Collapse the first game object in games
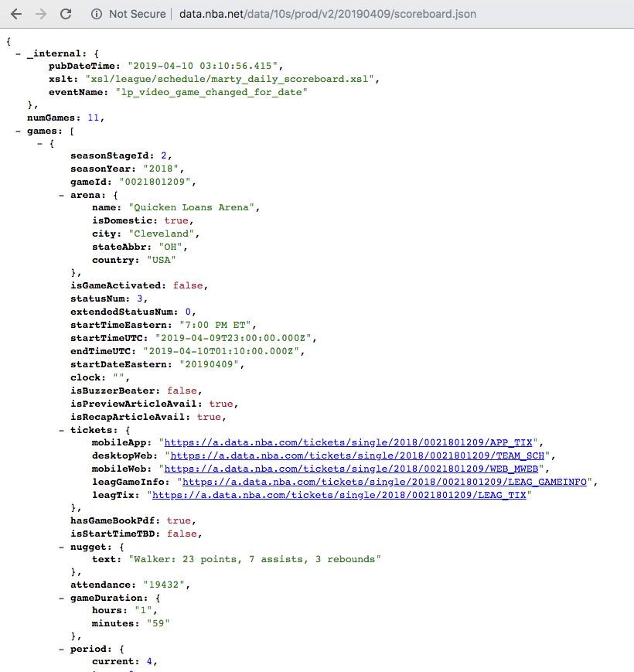The height and width of the screenshot is (672, 634). [x=40, y=145]
